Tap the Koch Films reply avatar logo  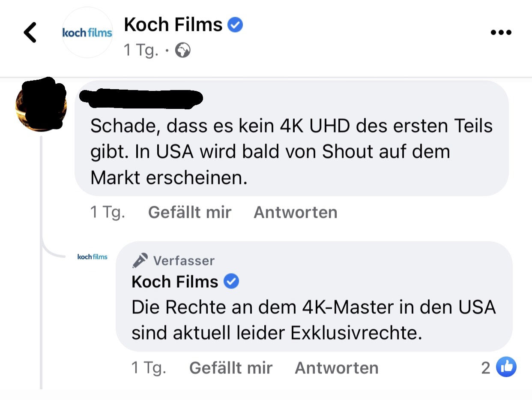click(92, 257)
